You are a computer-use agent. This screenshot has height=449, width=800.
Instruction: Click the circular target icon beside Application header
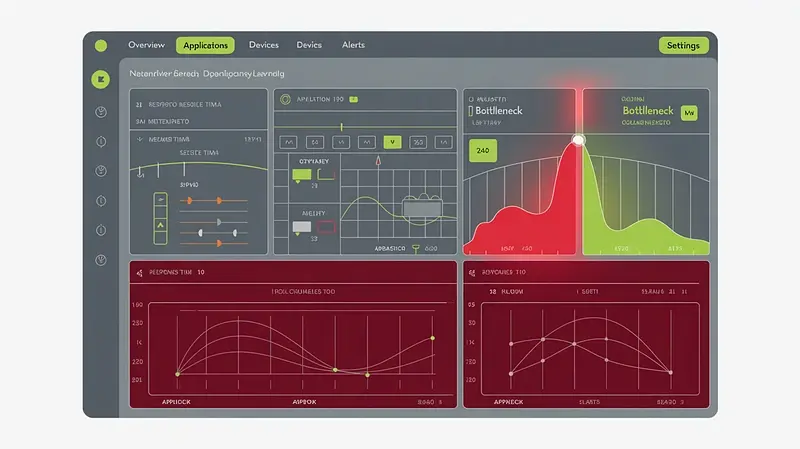285,100
